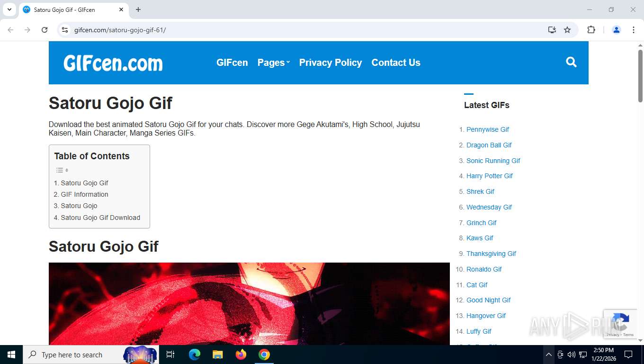Click the browser back arrow
The height and width of the screenshot is (364, 644).
click(x=10, y=30)
